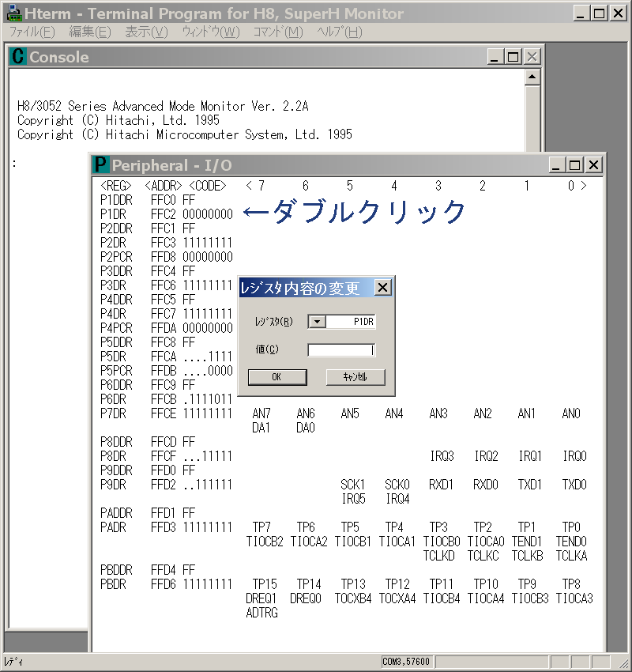Open the 表示(V) menu
The width and height of the screenshot is (632, 672).
[146, 32]
